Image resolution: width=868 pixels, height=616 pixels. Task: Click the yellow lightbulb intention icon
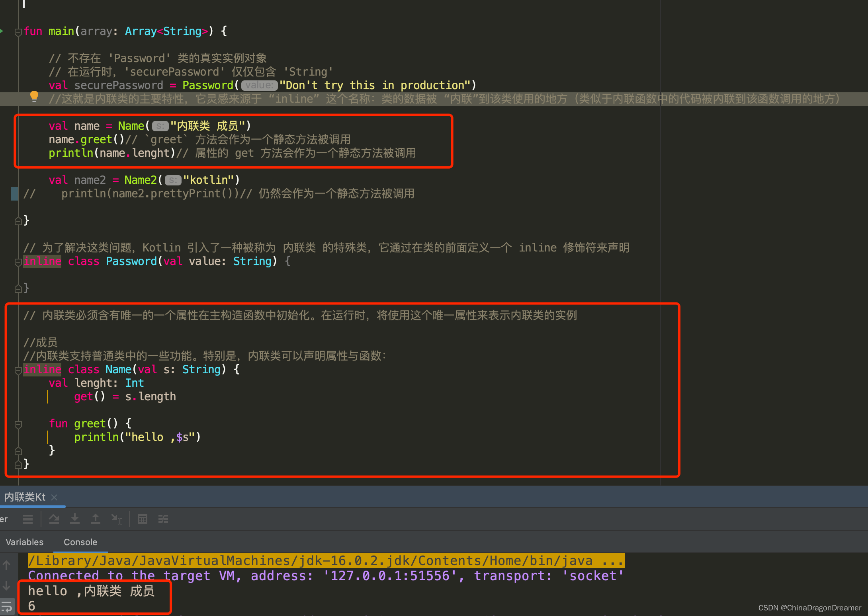pyautogui.click(x=34, y=97)
